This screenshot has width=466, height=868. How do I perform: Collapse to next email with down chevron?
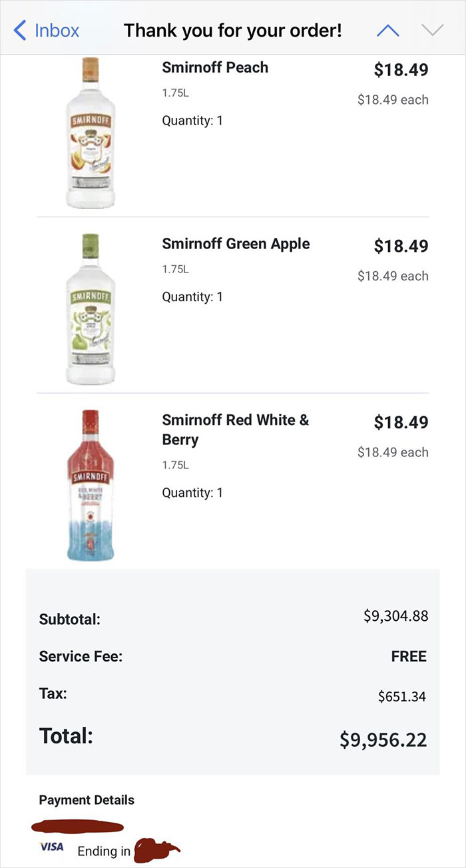tap(432, 29)
